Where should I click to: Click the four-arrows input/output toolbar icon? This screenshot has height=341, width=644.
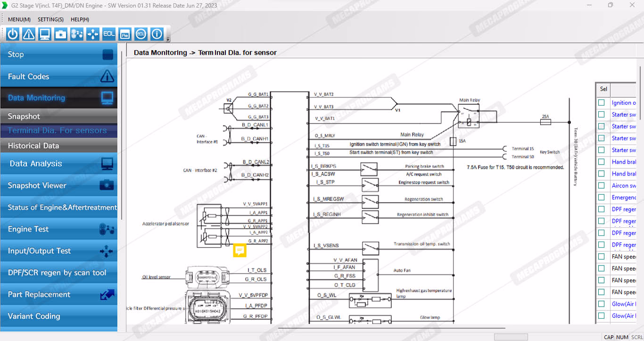(x=93, y=34)
